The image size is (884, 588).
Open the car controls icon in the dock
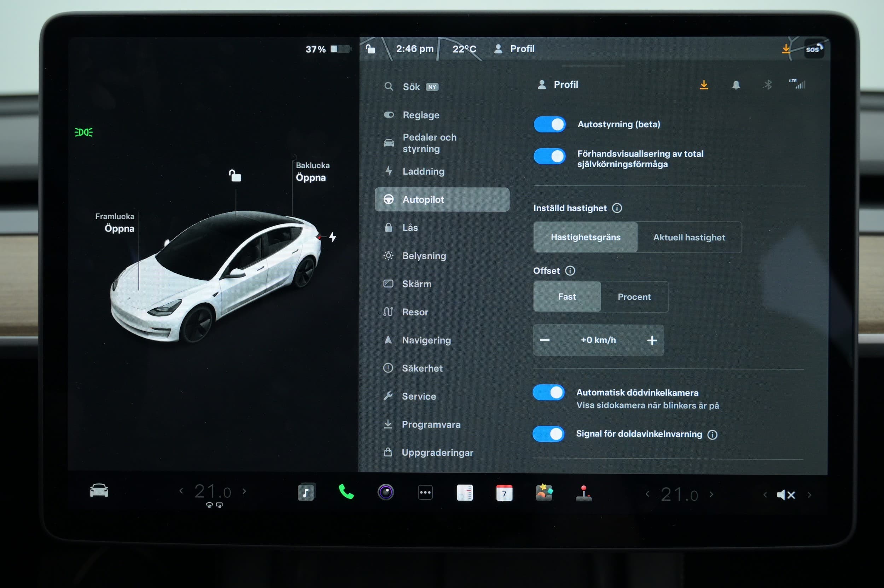99,490
